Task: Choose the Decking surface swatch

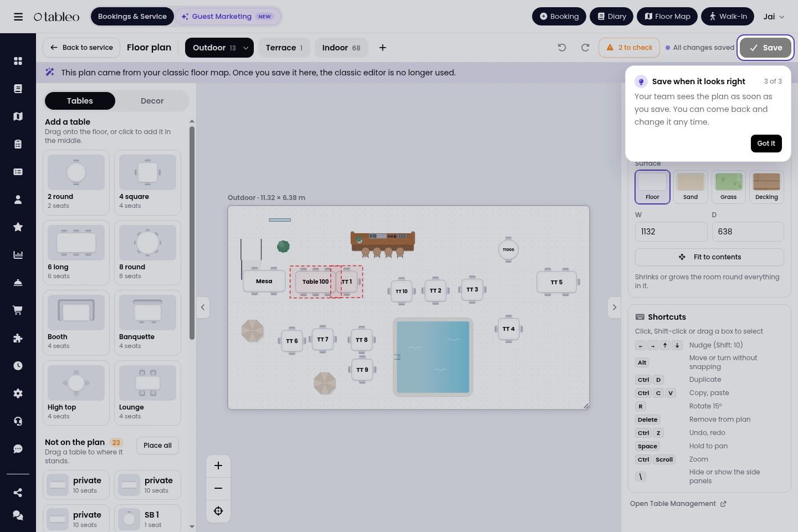Action: pos(766,187)
